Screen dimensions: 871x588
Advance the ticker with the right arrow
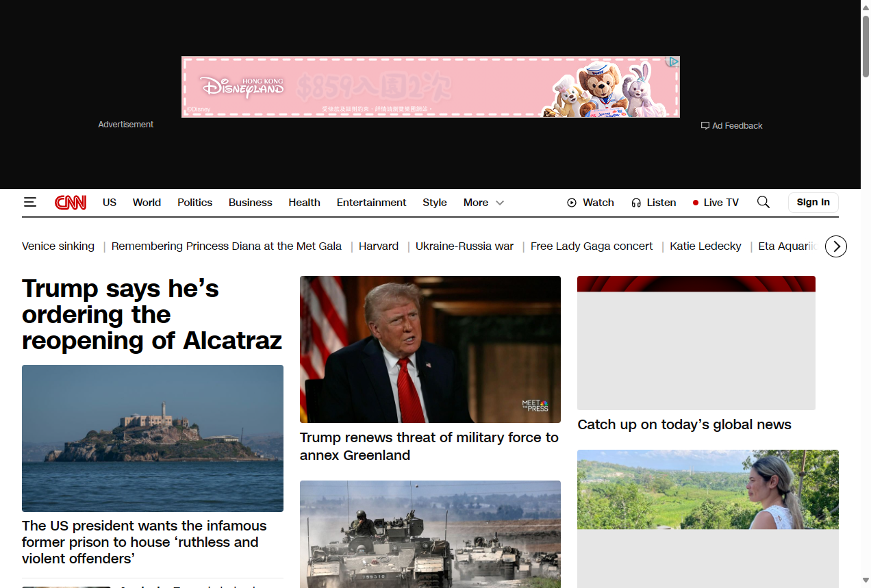[x=835, y=246]
